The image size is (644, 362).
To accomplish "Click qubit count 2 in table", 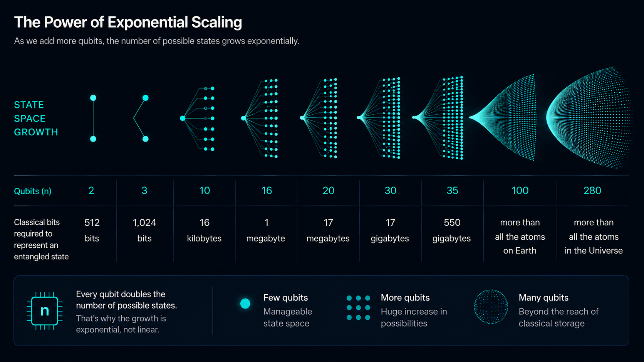I will click(91, 190).
